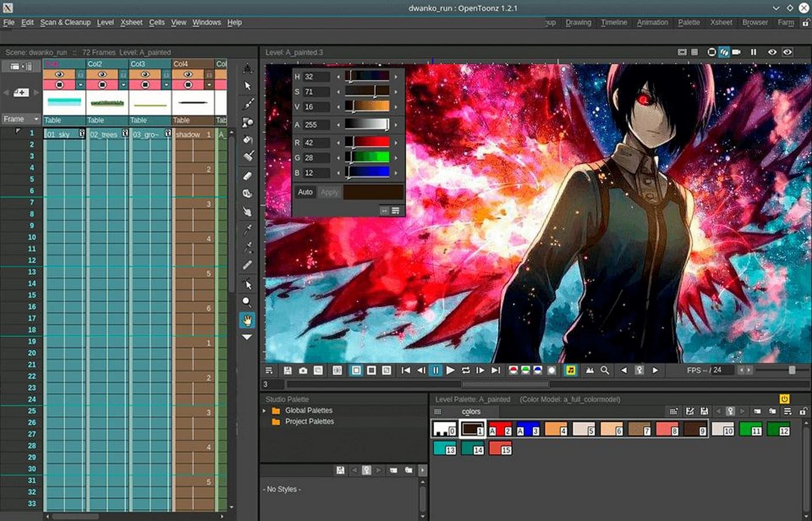Open the Frame dropdown
This screenshot has width=812, height=521.
20,119
